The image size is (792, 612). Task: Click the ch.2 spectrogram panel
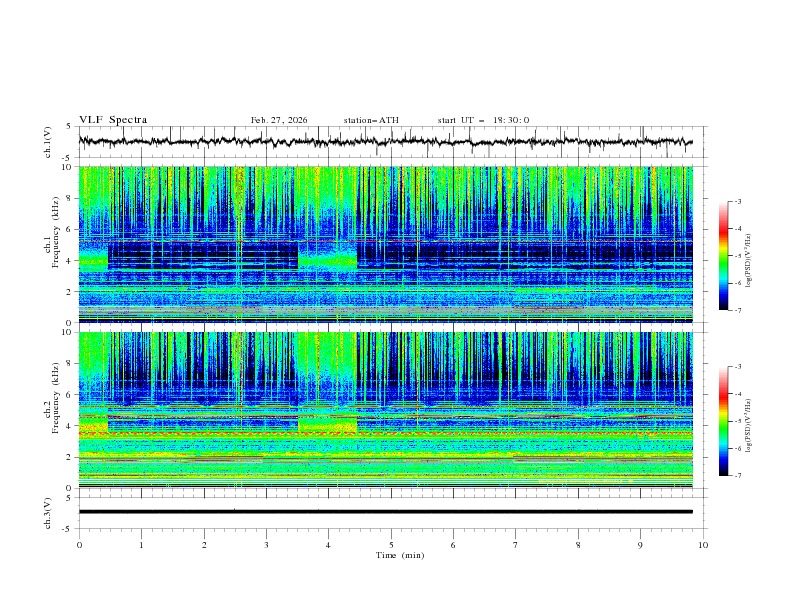385,410
